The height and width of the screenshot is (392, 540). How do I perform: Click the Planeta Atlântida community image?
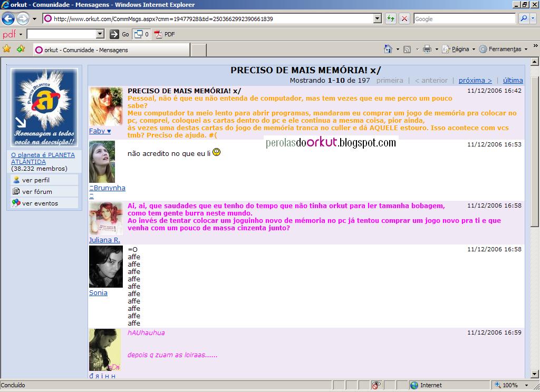[44, 107]
